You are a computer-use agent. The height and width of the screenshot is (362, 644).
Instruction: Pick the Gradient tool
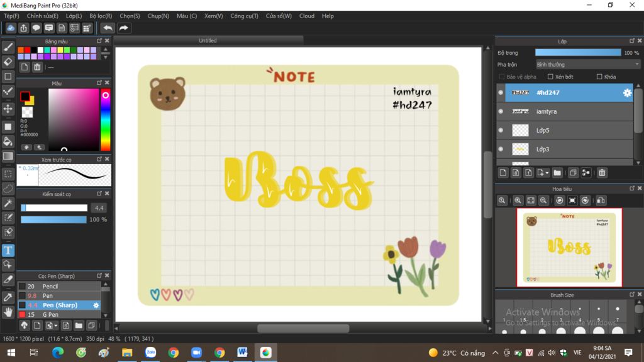[8, 156]
